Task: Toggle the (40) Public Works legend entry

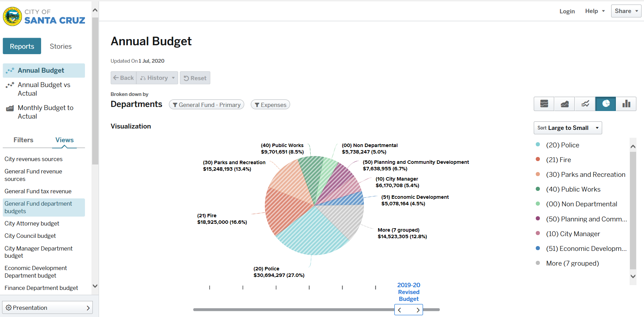Action: click(573, 189)
